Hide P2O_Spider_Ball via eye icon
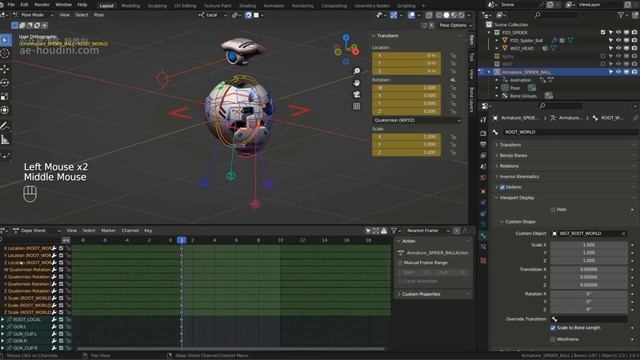This screenshot has height=360, width=640. 618,40
